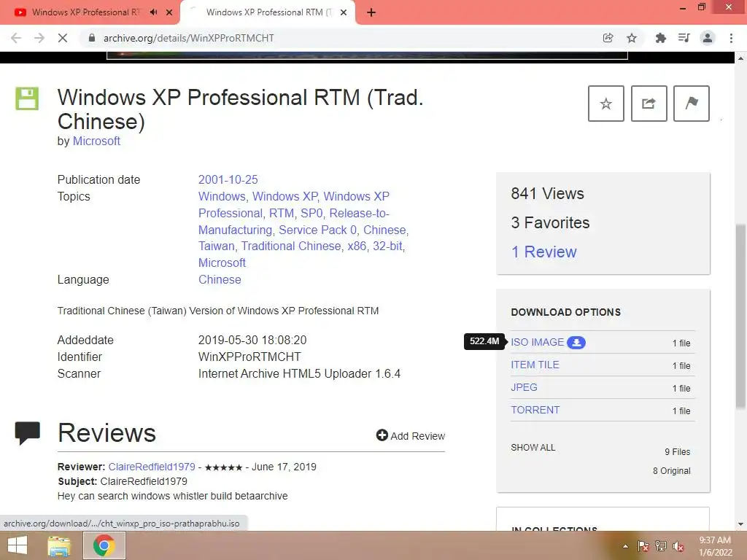The image size is (747, 560).
Task: Click the 3 Favorites text
Action: point(550,223)
